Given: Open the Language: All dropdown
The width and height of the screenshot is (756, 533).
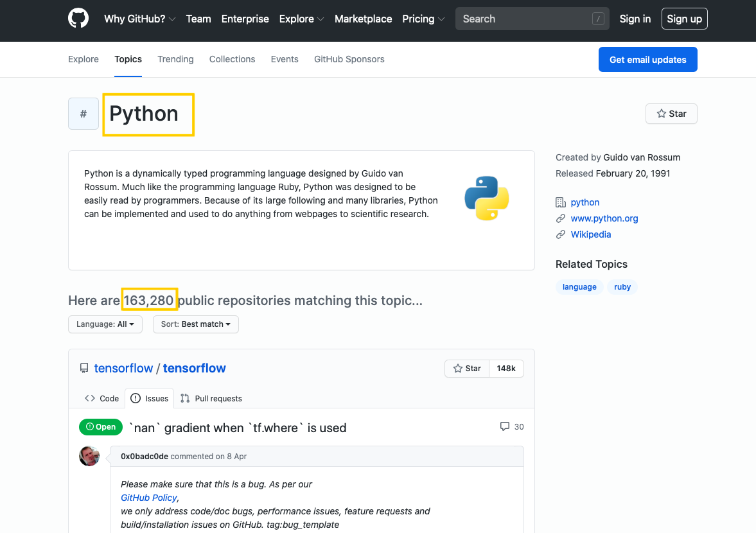Looking at the screenshot, I should [105, 324].
